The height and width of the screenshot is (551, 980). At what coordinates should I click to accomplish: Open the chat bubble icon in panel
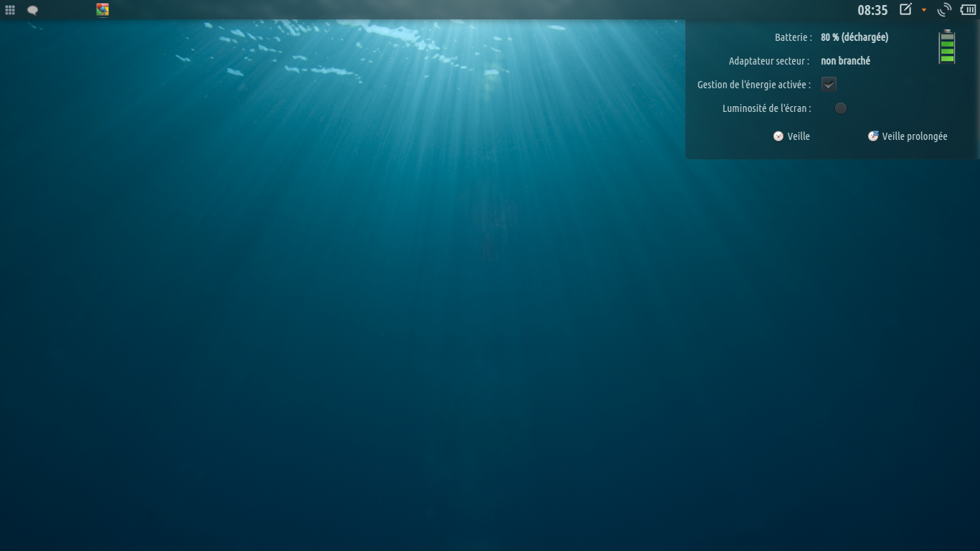(32, 10)
